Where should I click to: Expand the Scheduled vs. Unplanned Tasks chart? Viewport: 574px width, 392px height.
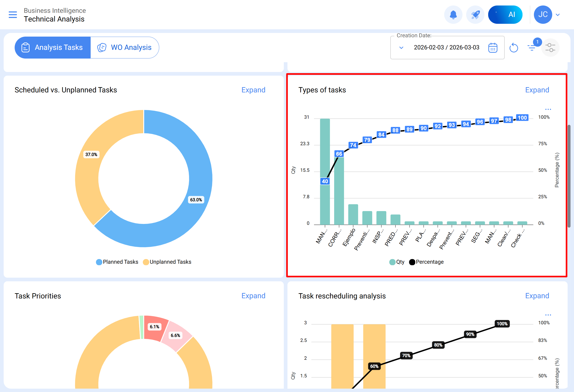click(x=253, y=90)
